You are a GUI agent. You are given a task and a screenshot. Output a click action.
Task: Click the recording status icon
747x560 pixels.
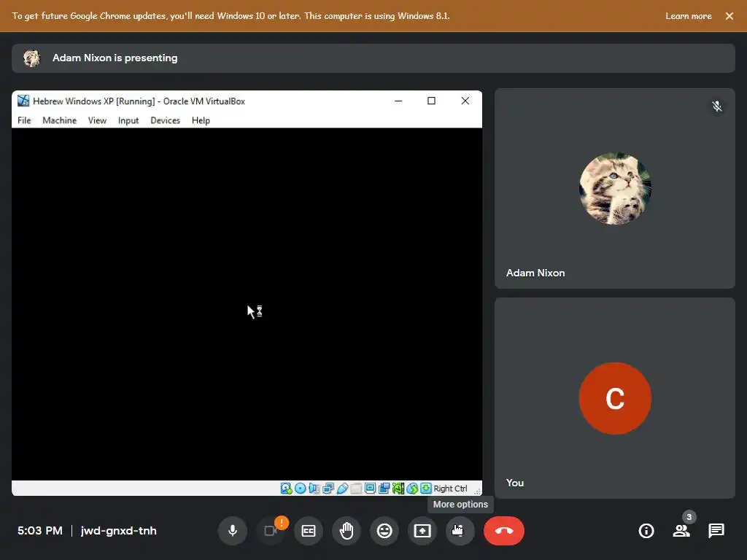(x=384, y=488)
